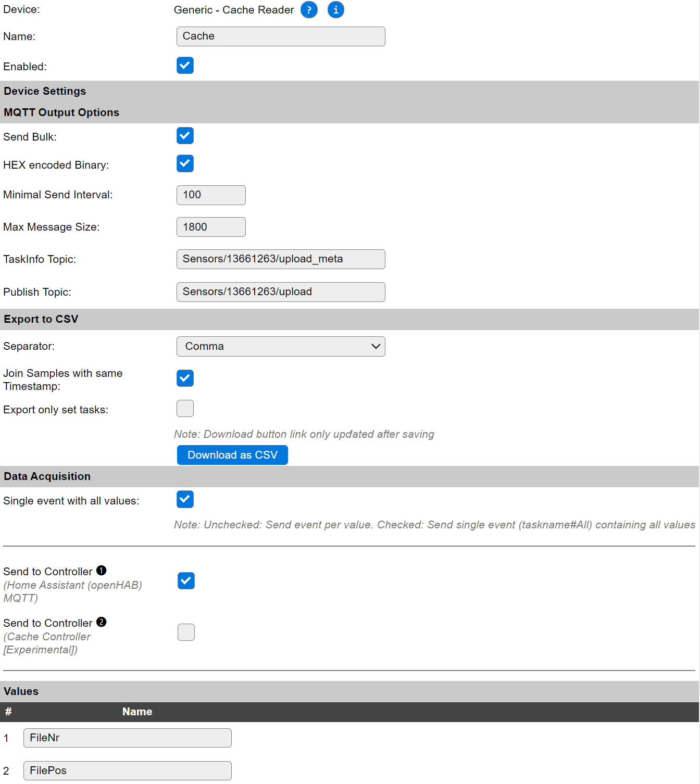Viewport: 700px width, 784px height.
Task: Click the Home Assistant (openHAB) MQTT text
Action: click(x=73, y=591)
